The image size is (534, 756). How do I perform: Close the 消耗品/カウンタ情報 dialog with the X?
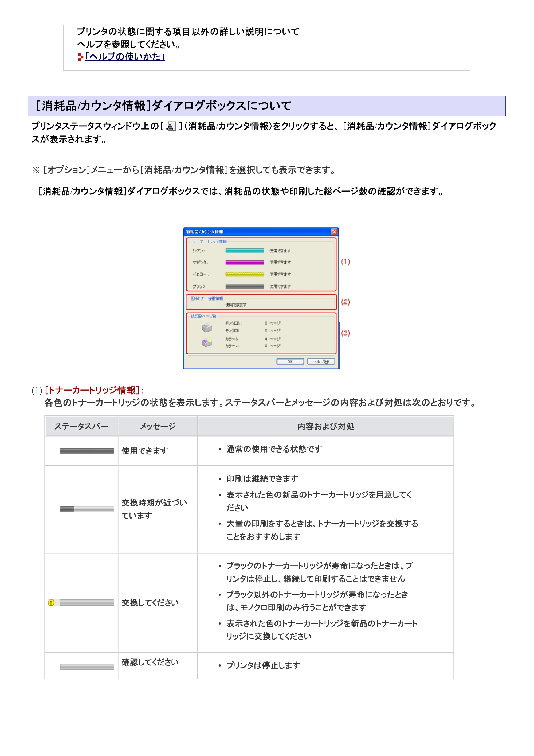click(x=334, y=232)
